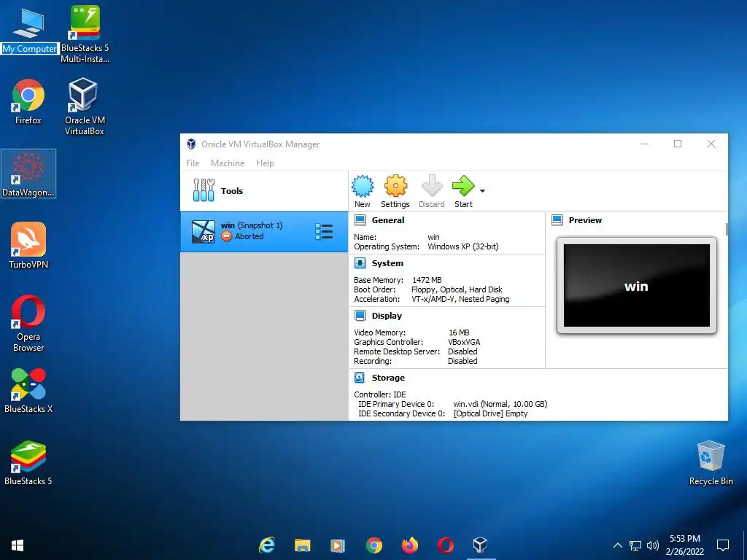Screen dimensions: 747x560
Task: Open the Machine menu
Action: (228, 163)
